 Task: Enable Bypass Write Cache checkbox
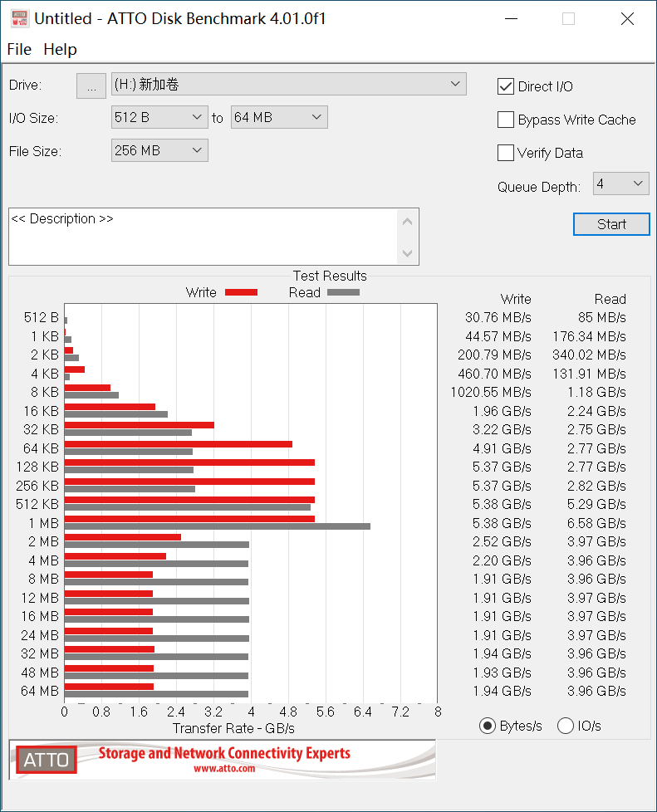coord(505,120)
